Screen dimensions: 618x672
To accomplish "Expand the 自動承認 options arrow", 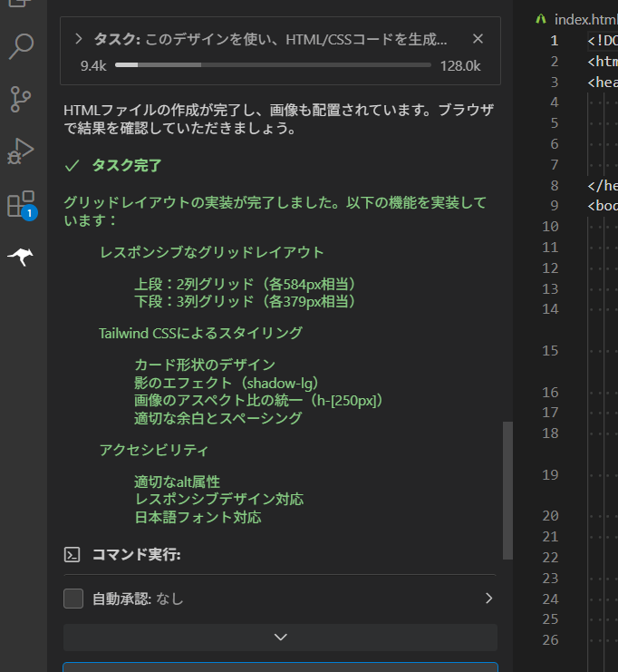I will point(488,599).
